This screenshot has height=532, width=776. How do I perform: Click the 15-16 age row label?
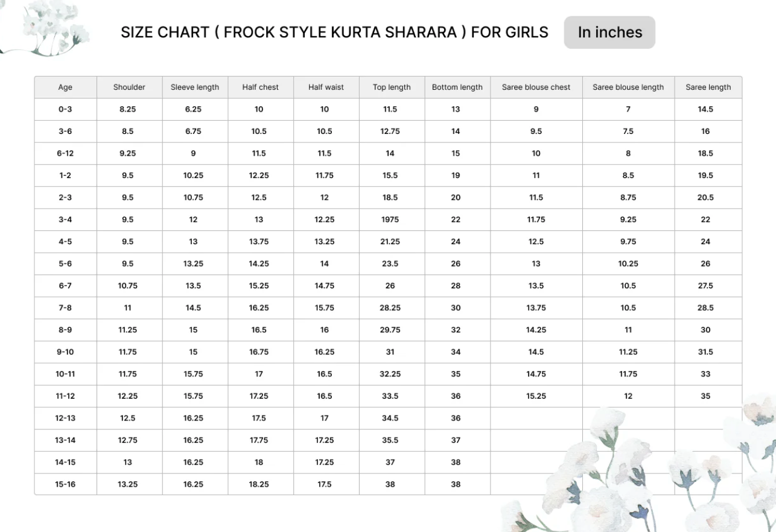click(65, 484)
